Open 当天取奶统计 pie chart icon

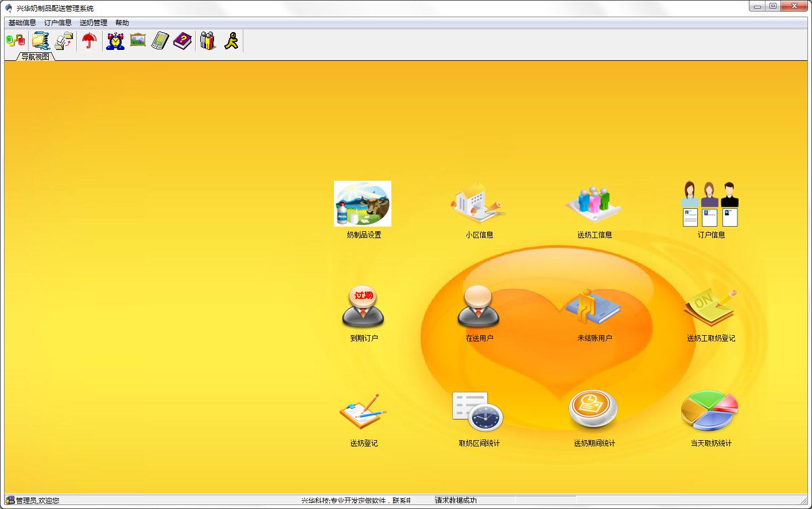pyautogui.click(x=710, y=411)
